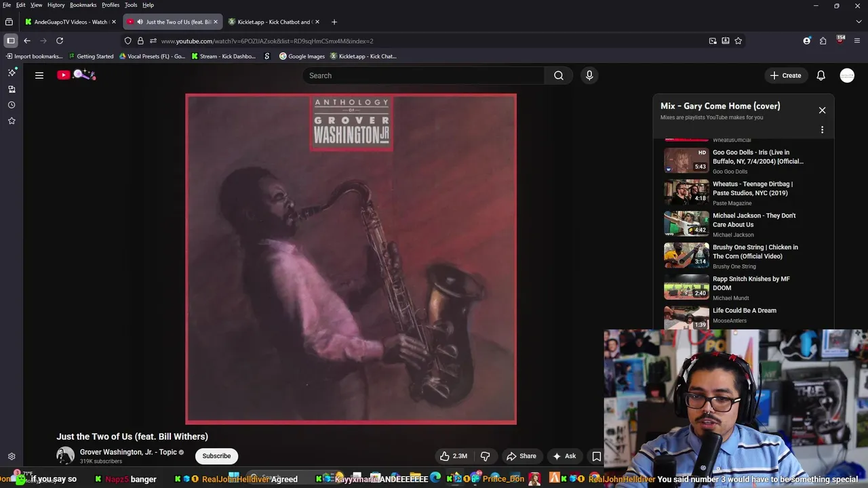Show site information via the padlock icon

(140, 41)
